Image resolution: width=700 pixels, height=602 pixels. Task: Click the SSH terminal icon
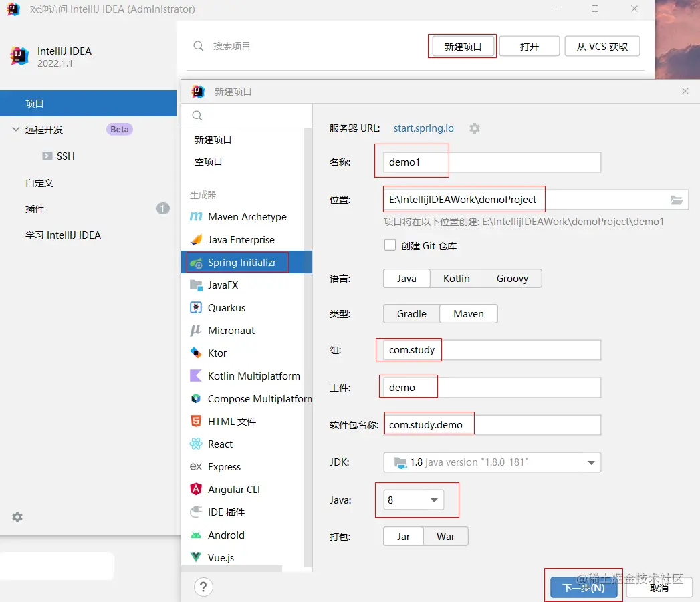[47, 156]
